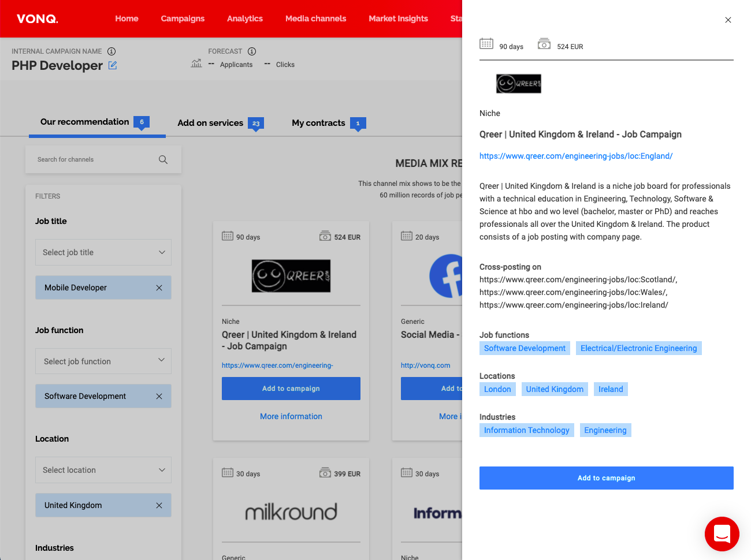Viewport: 751px width, 560px height.
Task: Select the Software Development job function tag
Action: pos(525,348)
